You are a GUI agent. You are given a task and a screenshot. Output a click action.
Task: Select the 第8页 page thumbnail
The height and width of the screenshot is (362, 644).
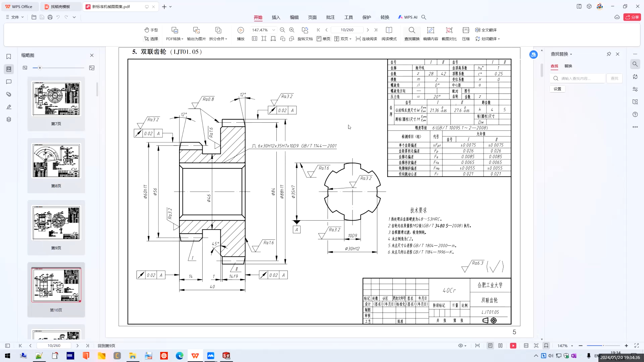coord(56,161)
